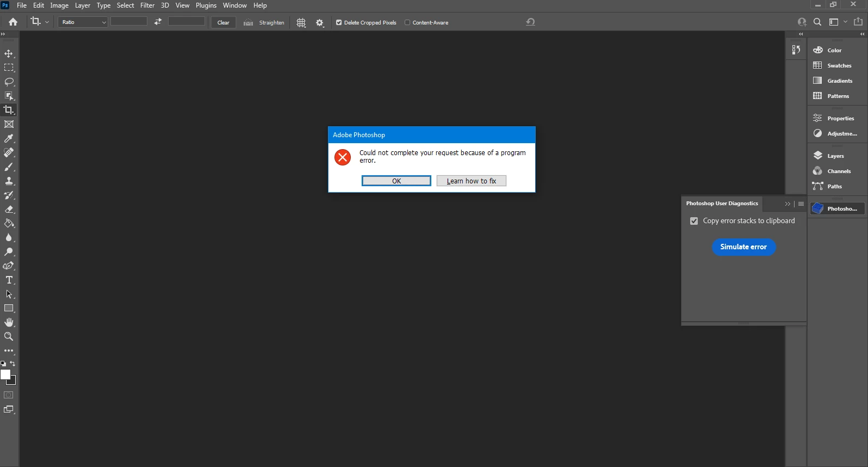Viewport: 868px width, 467px height.
Task: Select the Eraser tool
Action: coord(9,209)
